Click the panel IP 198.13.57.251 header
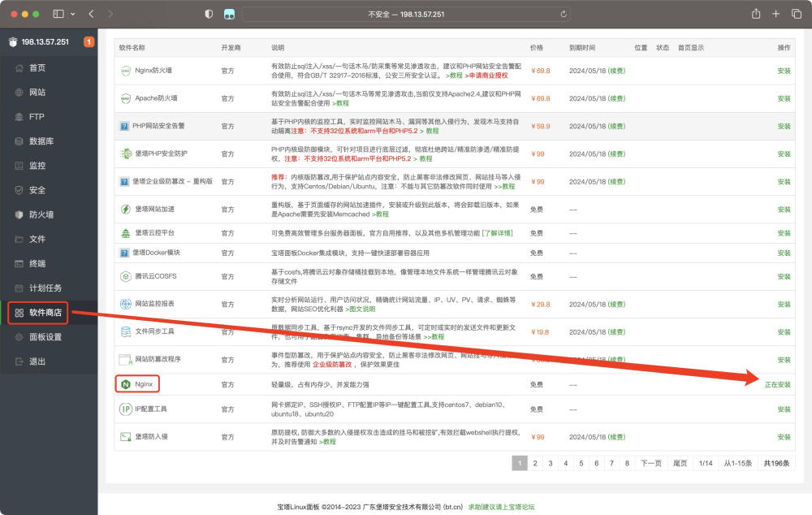Image resolution: width=812 pixels, height=515 pixels. [45, 41]
